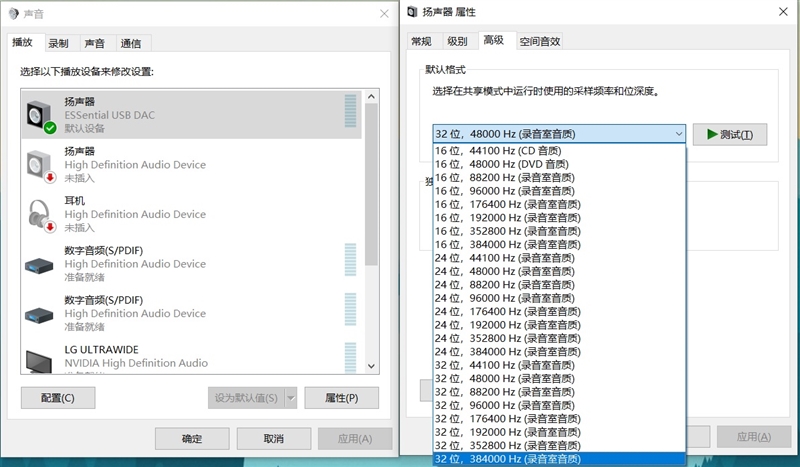The height and width of the screenshot is (467, 800).
Task: Choose 24 位, 384000 Hz option
Action: click(x=559, y=352)
